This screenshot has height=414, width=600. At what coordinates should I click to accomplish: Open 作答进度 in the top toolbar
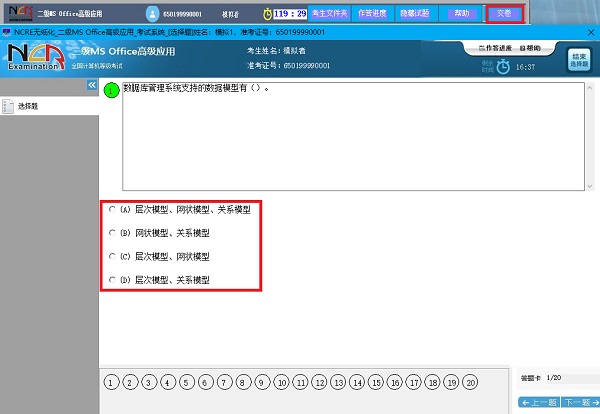372,14
